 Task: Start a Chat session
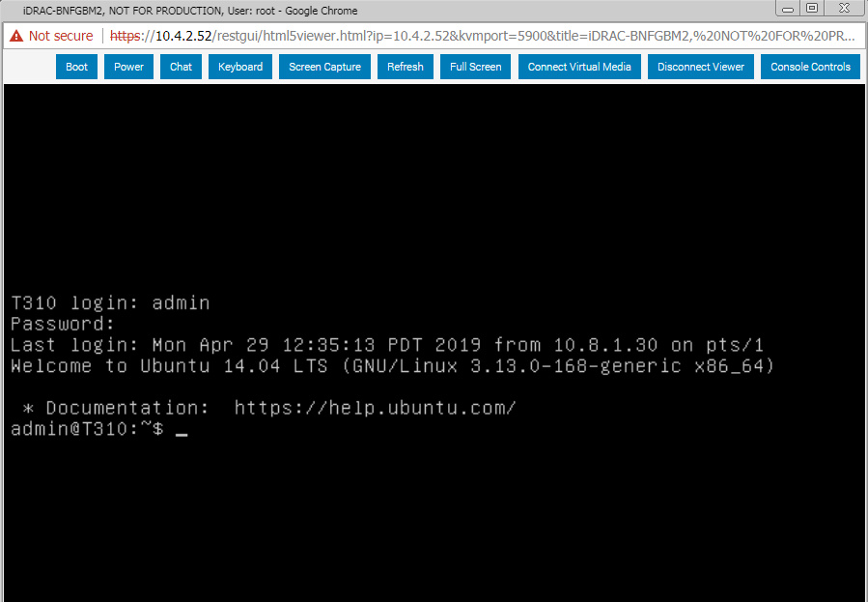tap(181, 67)
